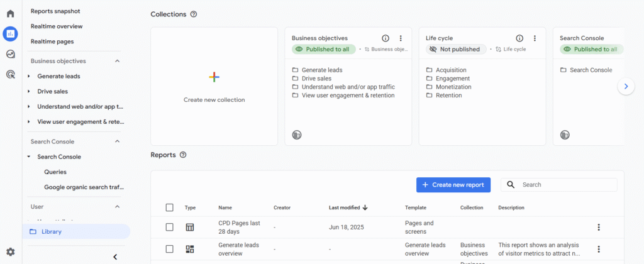644x264 pixels.
Task: Click the globe icon on the Search Console card
Action: click(x=565, y=135)
